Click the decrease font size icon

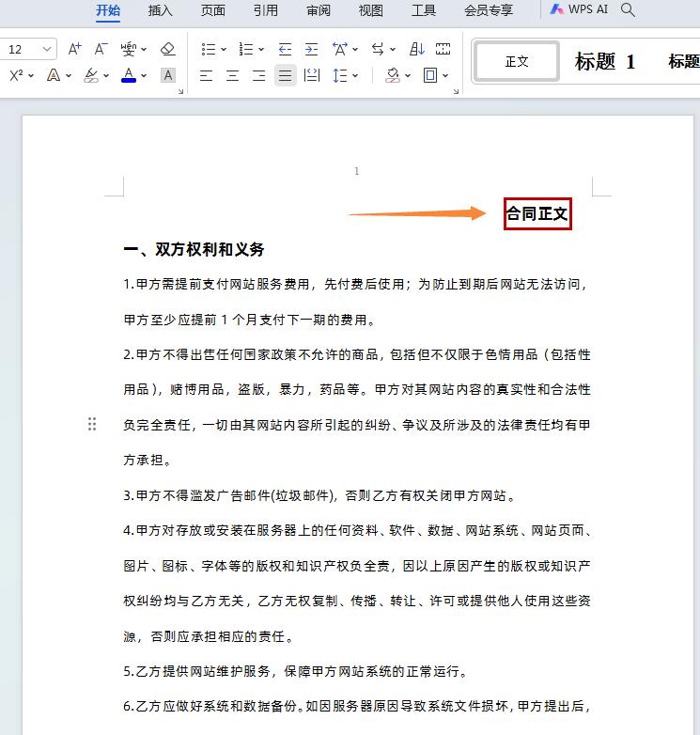(x=101, y=49)
